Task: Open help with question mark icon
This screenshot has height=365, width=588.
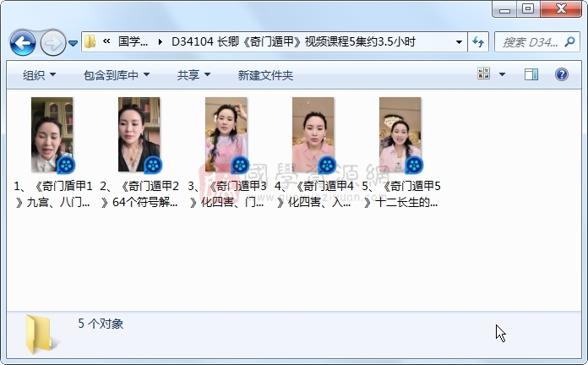Action: [x=561, y=74]
